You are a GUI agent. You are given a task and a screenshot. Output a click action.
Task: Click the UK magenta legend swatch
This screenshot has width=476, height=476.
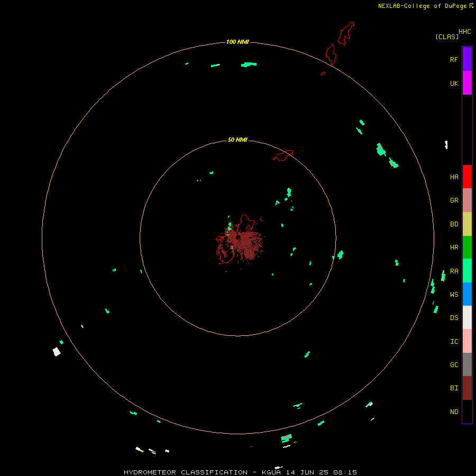(467, 83)
